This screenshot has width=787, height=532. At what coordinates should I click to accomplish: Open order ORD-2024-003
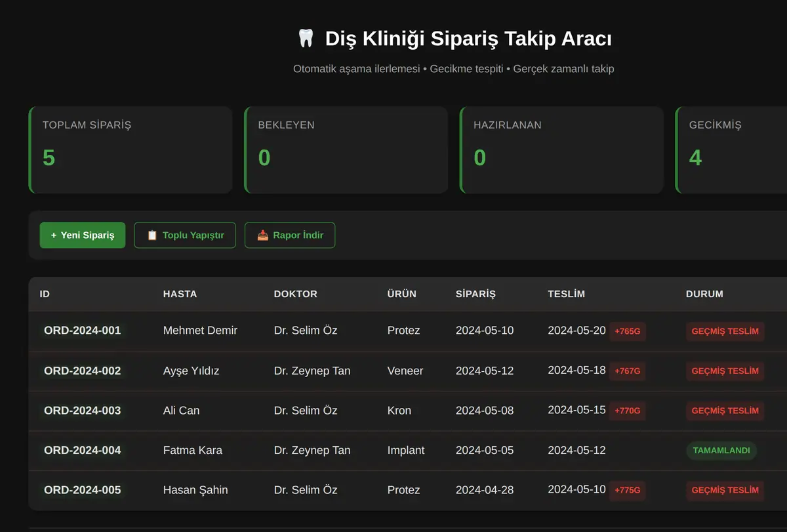pos(83,411)
